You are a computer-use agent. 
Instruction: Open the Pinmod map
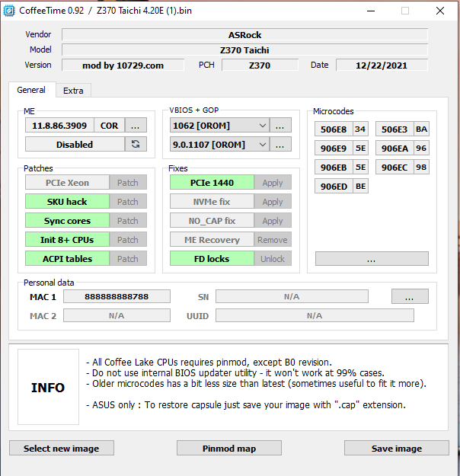click(x=229, y=448)
